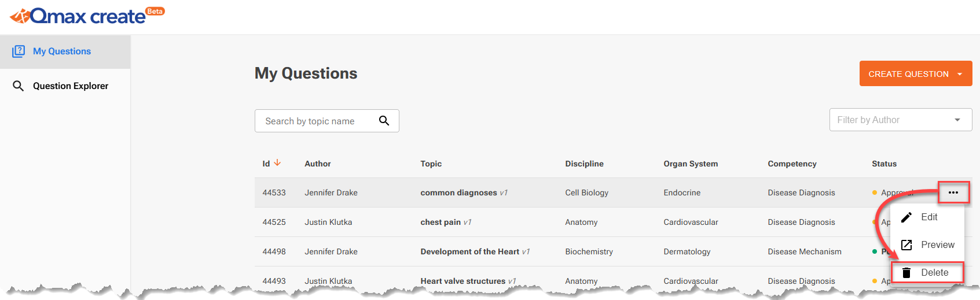Click the My Questions sidebar icon
This screenshot has width=980, height=300.
tap(19, 51)
